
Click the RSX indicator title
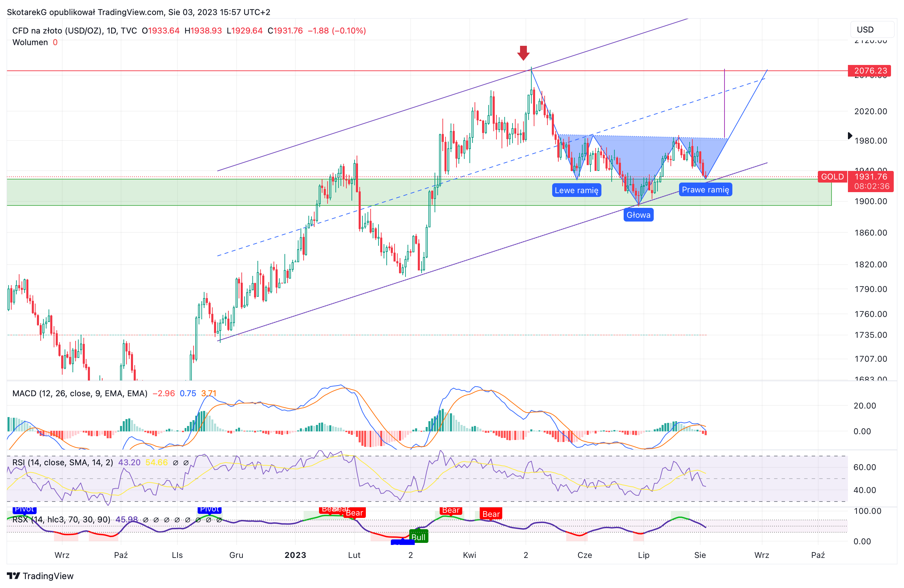[61, 519]
